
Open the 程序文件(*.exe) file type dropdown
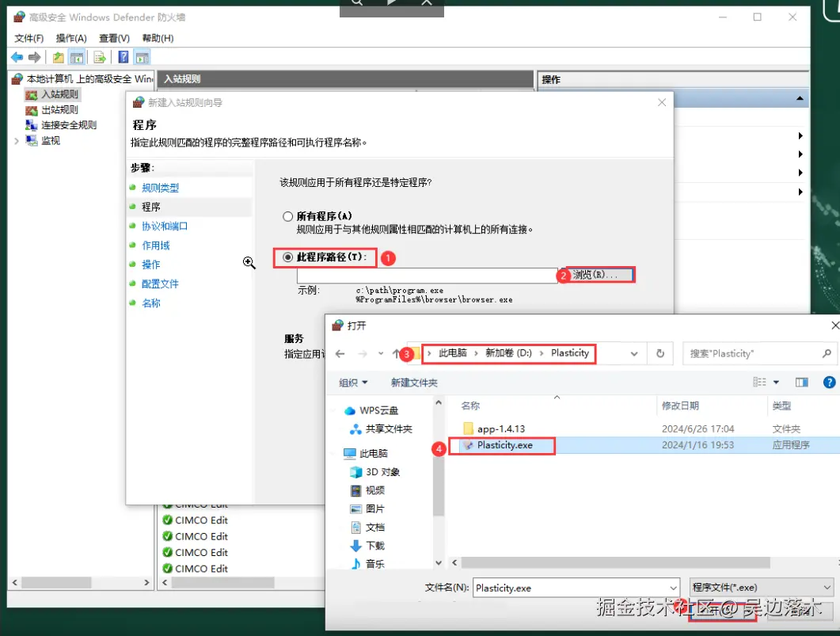click(x=762, y=587)
